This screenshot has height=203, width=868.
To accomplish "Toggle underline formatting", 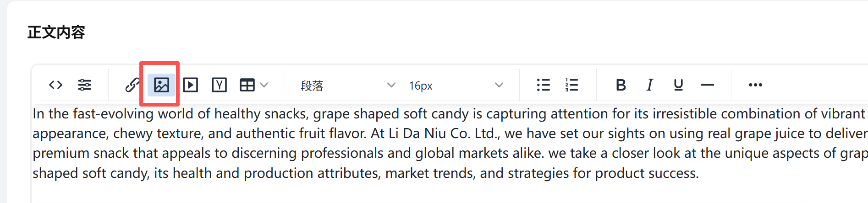I will click(678, 85).
